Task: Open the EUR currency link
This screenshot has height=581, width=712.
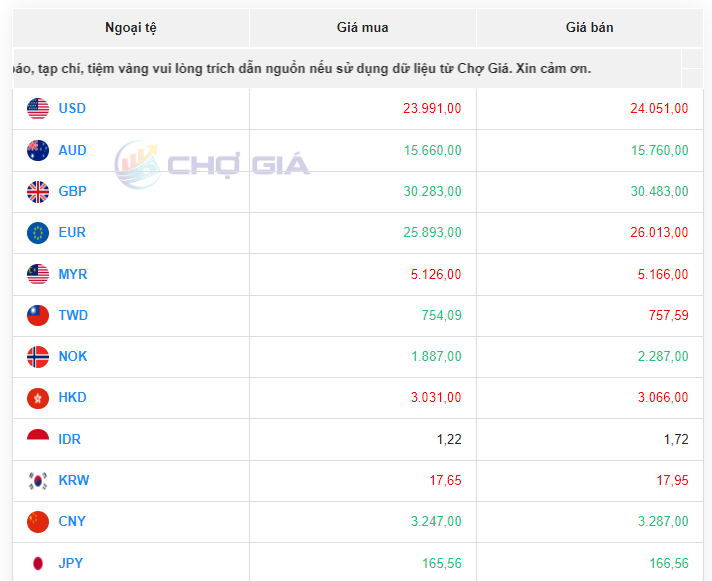Action: [72, 233]
